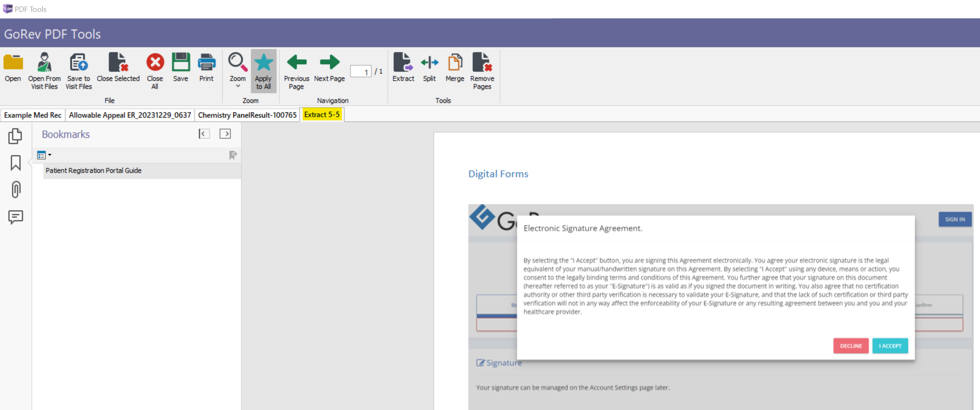Click the I ACCEPT button in document
The height and width of the screenshot is (410, 980).
click(x=890, y=346)
